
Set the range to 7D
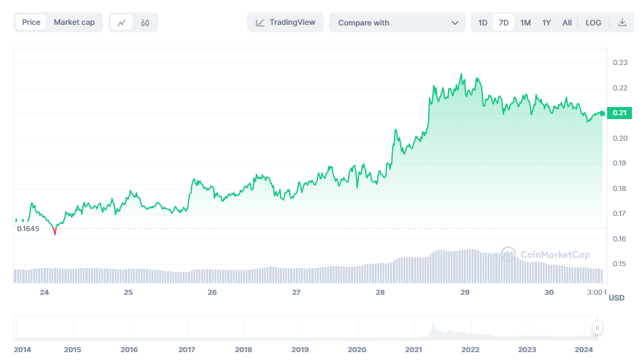pos(503,23)
